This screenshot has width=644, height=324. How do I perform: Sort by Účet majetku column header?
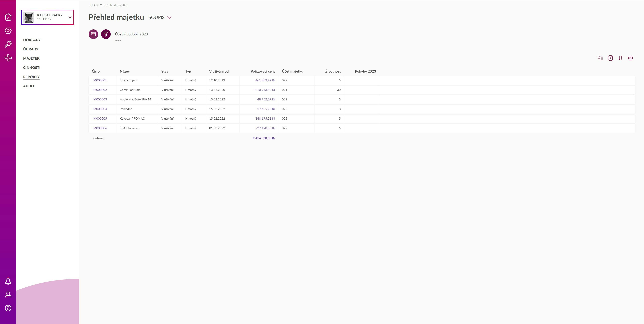(293, 72)
